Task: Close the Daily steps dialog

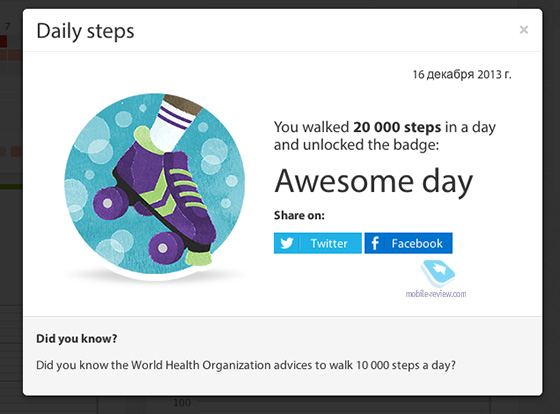Action: 524,30
